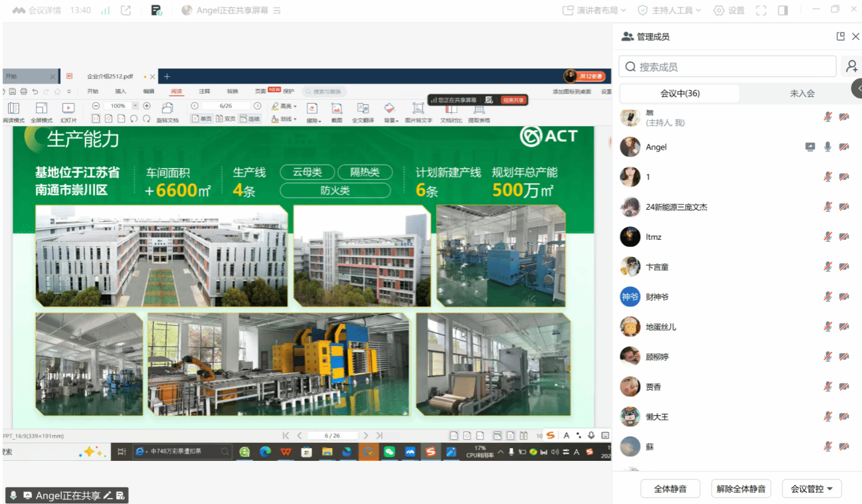The height and width of the screenshot is (504, 862).
Task: Open the 会议管控 dropdown
Action: click(812, 489)
